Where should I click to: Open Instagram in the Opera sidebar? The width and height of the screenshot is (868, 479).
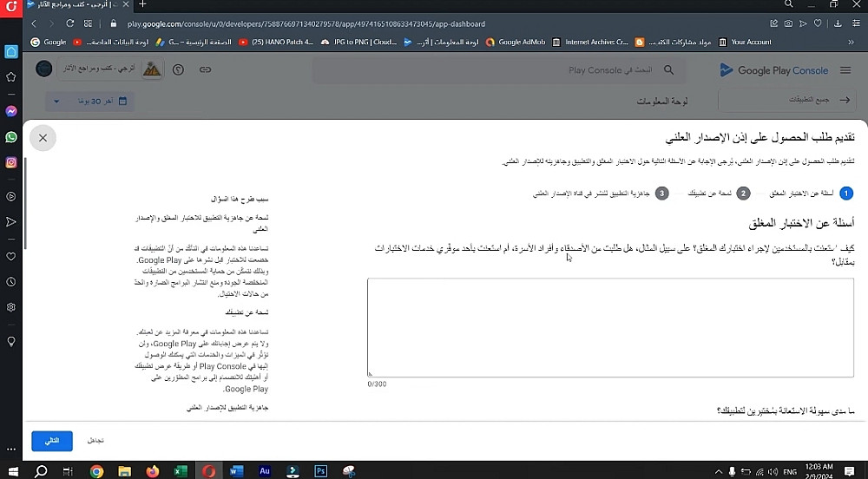pyautogui.click(x=11, y=162)
